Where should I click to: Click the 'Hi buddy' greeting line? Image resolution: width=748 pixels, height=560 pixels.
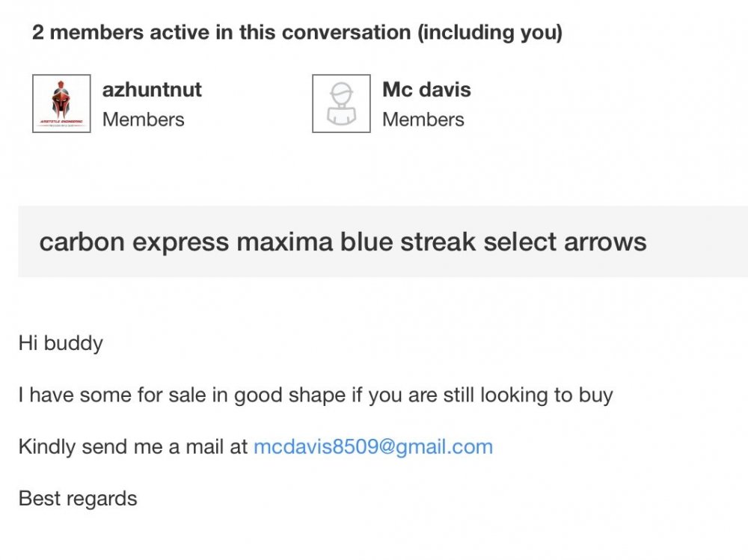click(x=61, y=343)
